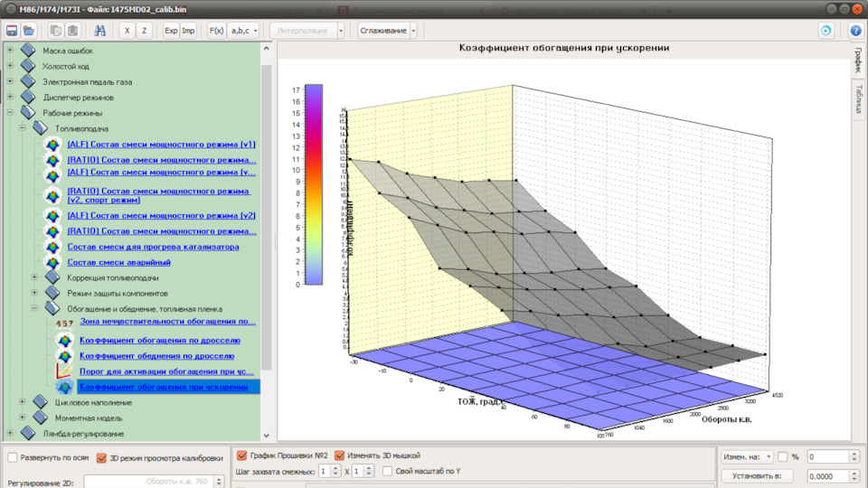Viewport: 868px width, 488px height.
Task: Collapse the Топливоподача node
Action: pyautogui.click(x=22, y=127)
